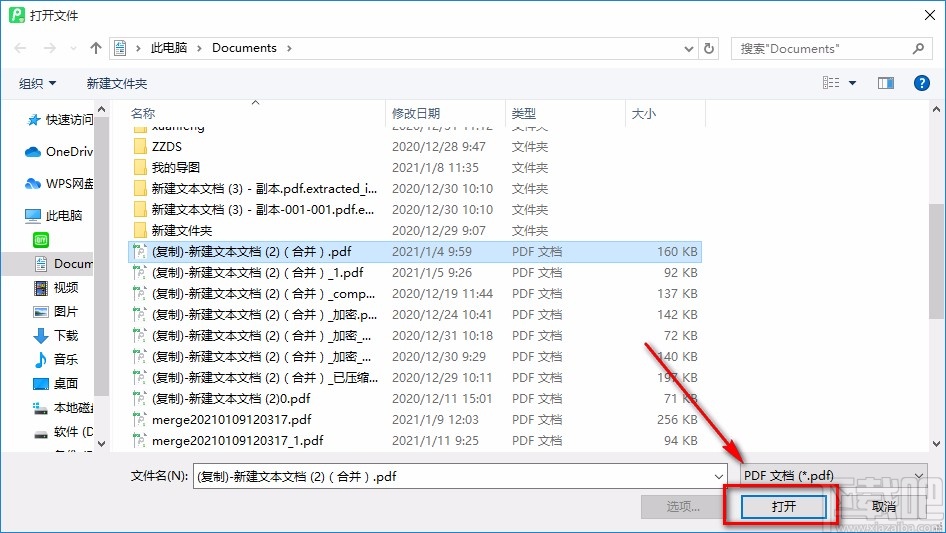
Task: Select WPS网盘 in the navigation pane
Action: pyautogui.click(x=59, y=183)
